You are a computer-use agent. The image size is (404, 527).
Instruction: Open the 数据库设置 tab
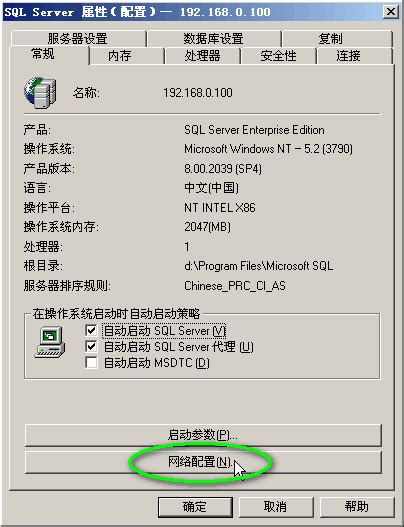pos(214,39)
